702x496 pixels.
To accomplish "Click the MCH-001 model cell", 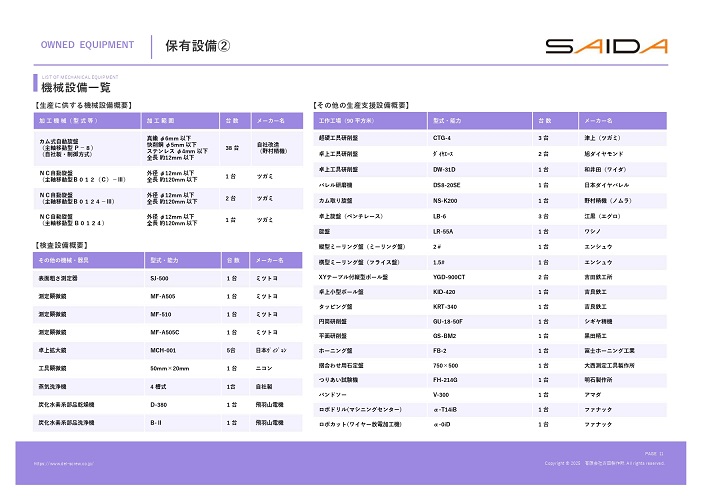I will click(163, 351).
